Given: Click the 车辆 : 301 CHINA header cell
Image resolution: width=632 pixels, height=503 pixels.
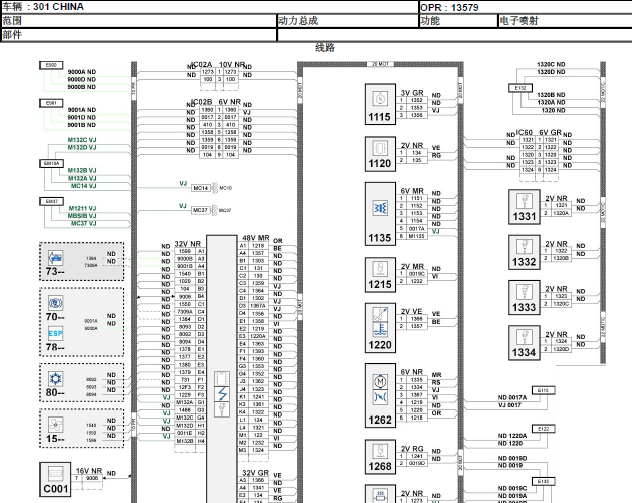Looking at the screenshot, I should pyautogui.click(x=209, y=7).
